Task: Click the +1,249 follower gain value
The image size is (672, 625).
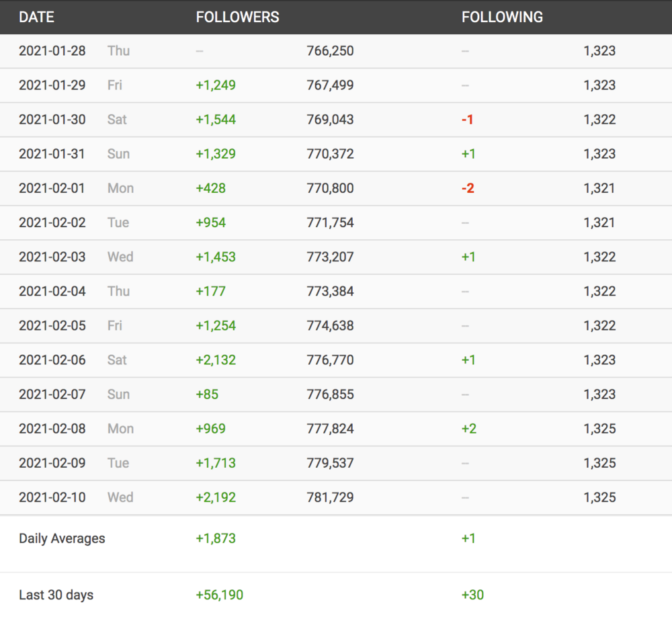Action: [216, 85]
